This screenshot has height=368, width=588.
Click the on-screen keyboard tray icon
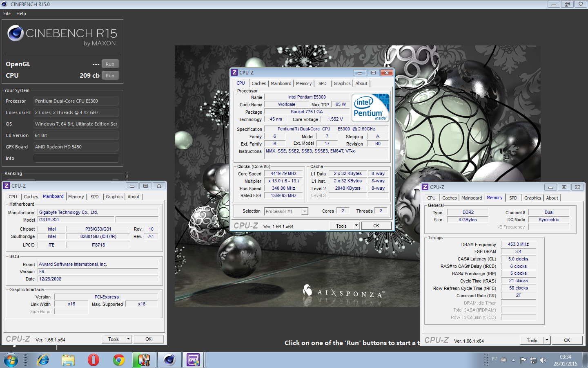pyautogui.click(x=503, y=360)
